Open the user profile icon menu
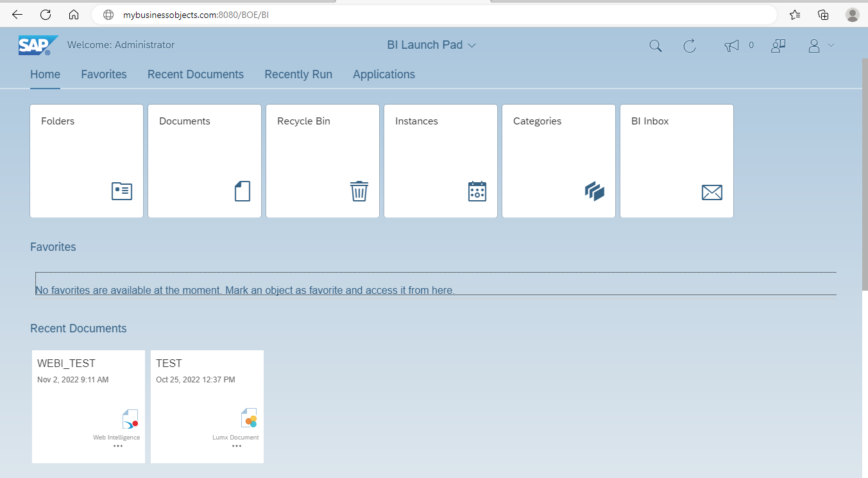This screenshot has width=868, height=478. tap(814, 46)
